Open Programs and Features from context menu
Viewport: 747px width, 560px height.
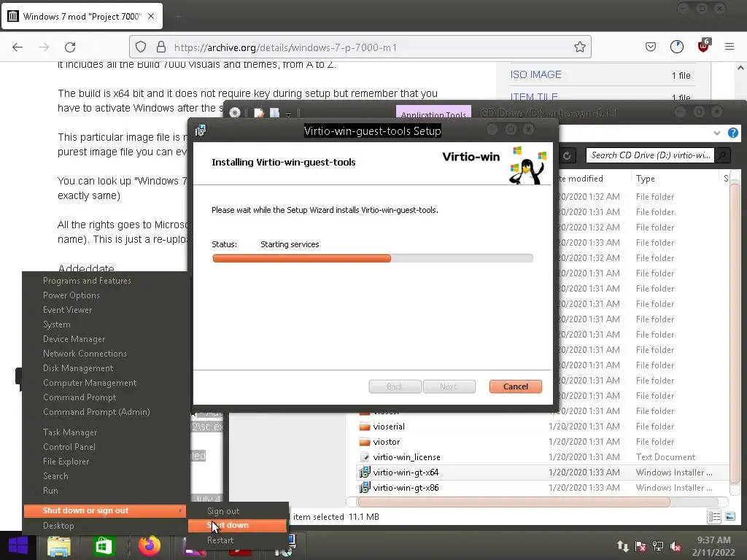click(x=88, y=281)
